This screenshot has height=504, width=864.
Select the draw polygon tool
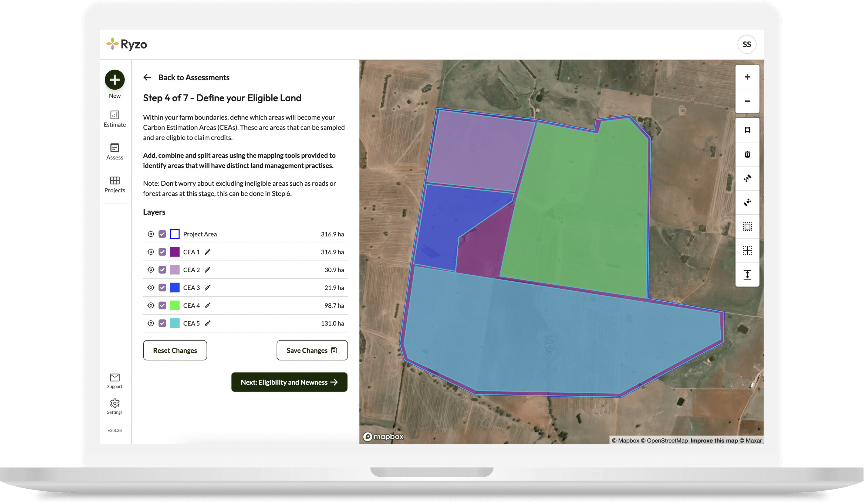[x=747, y=130]
